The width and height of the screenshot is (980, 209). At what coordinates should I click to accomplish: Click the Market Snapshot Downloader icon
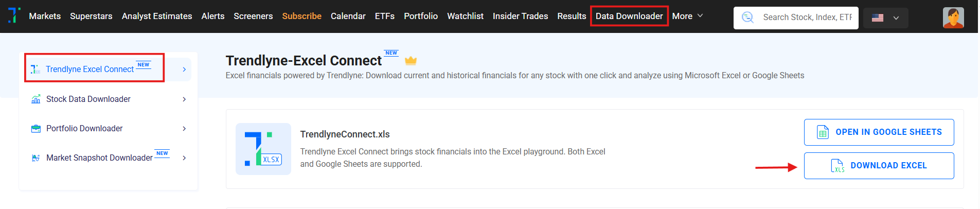click(x=35, y=158)
